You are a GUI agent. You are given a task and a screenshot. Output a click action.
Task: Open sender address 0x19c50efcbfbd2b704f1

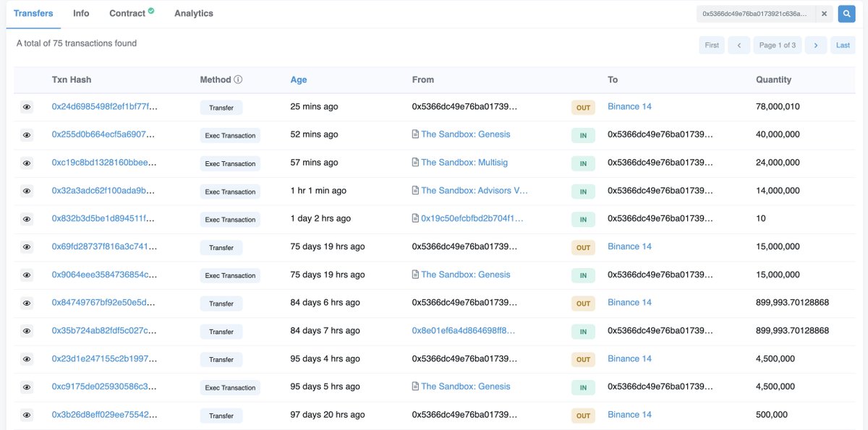point(472,218)
